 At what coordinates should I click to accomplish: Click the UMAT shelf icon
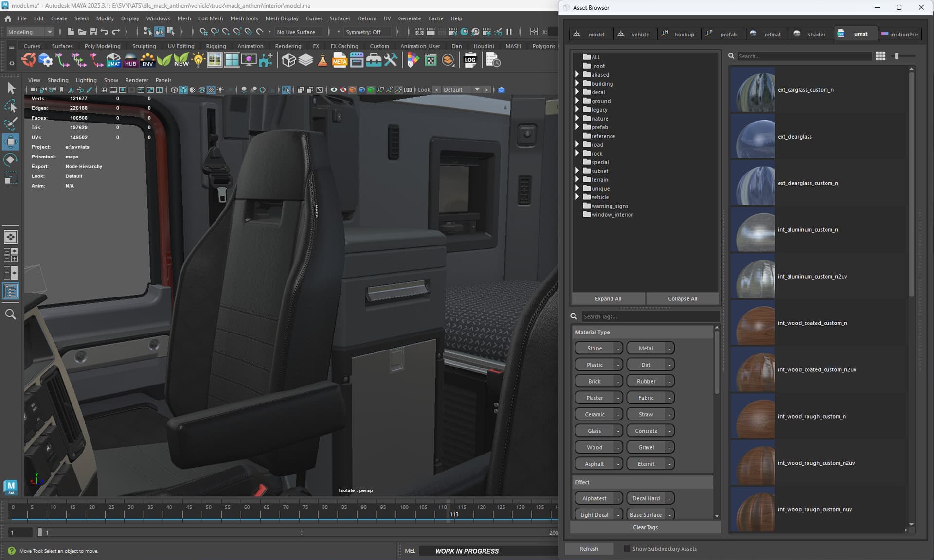(113, 60)
